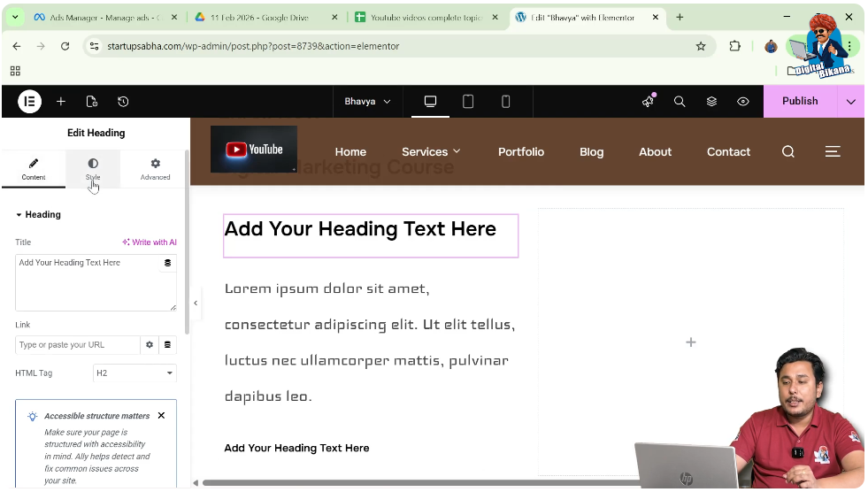
Task: Click the Publish button
Action: [x=800, y=101]
